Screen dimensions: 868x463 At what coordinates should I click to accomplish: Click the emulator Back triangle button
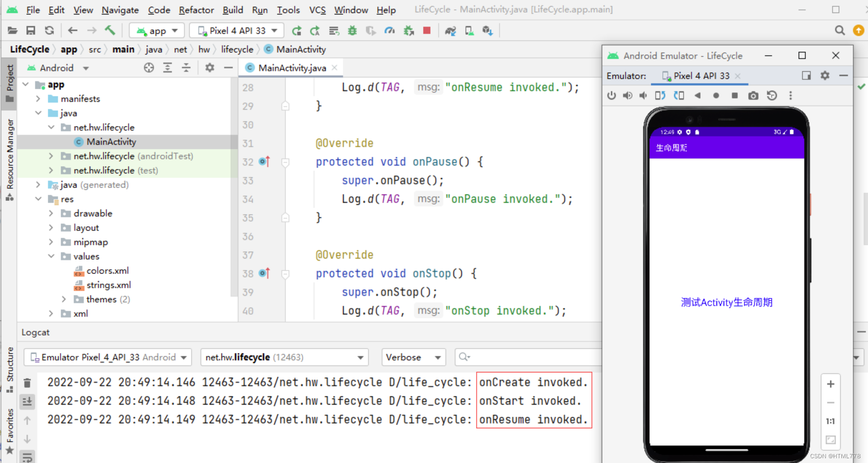point(698,95)
